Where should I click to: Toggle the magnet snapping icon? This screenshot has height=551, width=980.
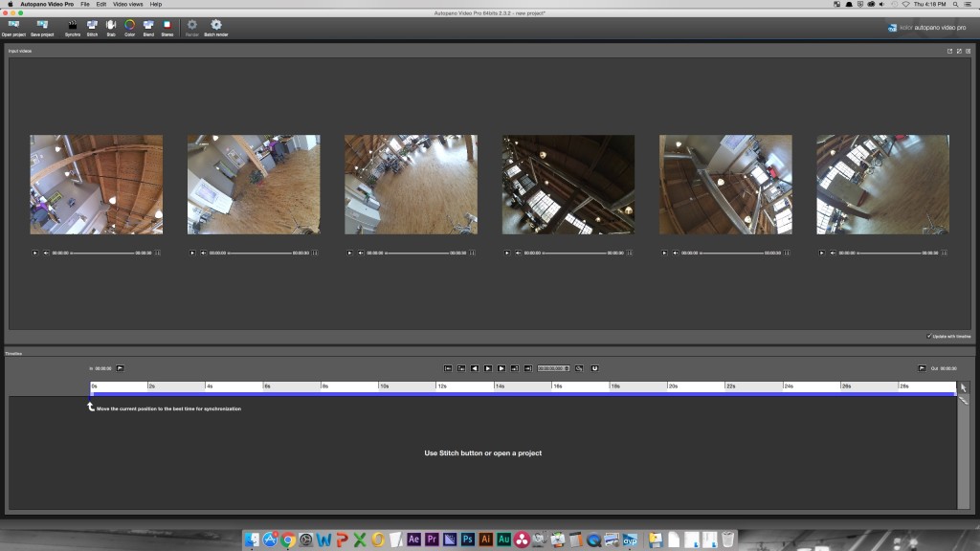point(594,368)
